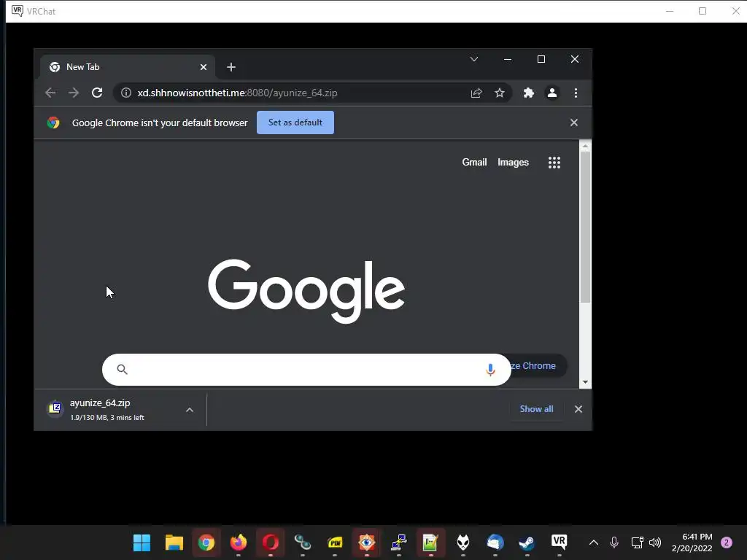Open the Thunderbird mail taskbar icon
Screen dimensions: 747x560
pos(495,542)
